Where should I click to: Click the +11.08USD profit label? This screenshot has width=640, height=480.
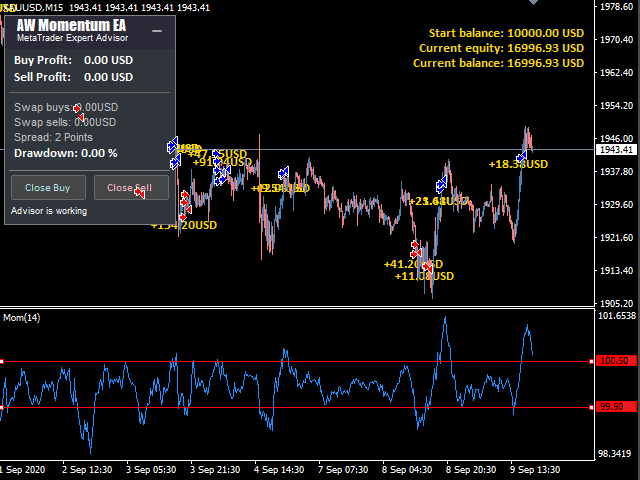(x=424, y=276)
